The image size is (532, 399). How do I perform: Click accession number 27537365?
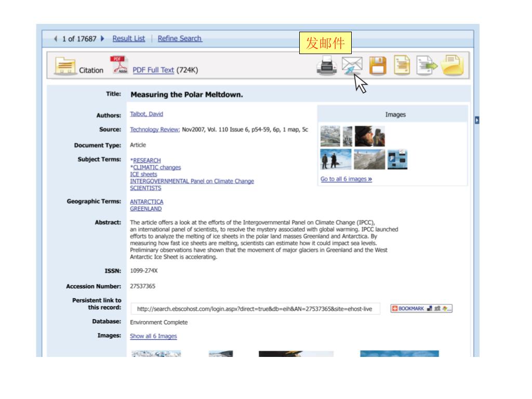[142, 286]
